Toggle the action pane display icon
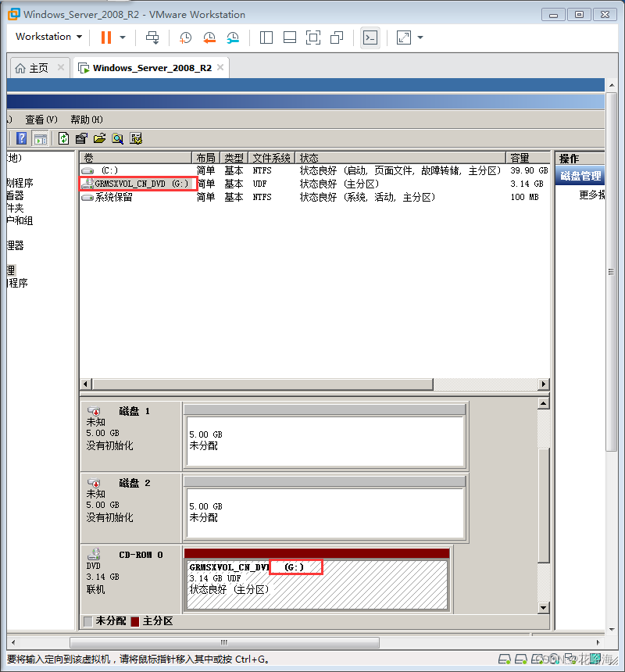625x672 pixels. pyautogui.click(x=41, y=138)
